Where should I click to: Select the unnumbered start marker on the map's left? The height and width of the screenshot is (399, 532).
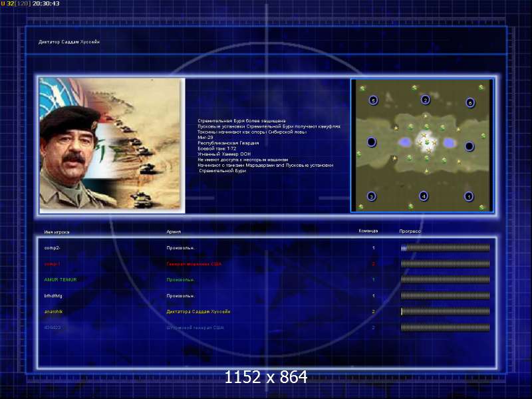point(372,142)
